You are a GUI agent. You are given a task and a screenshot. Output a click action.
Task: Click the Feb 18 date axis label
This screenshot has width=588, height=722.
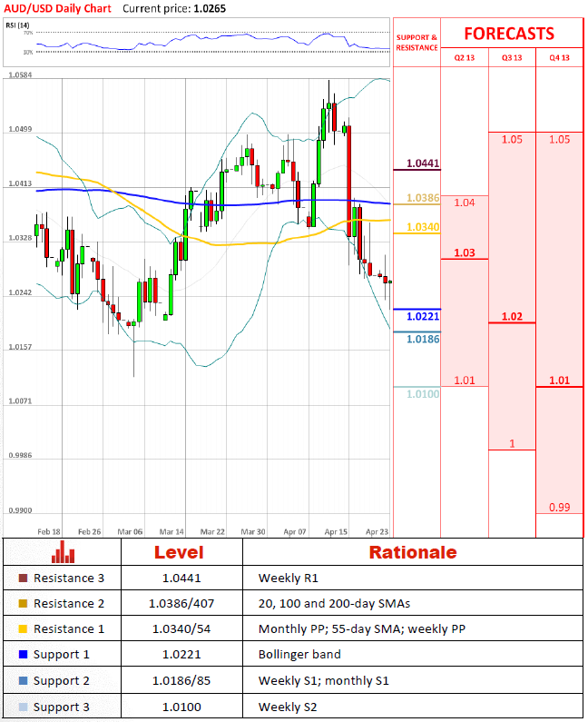click(x=49, y=532)
